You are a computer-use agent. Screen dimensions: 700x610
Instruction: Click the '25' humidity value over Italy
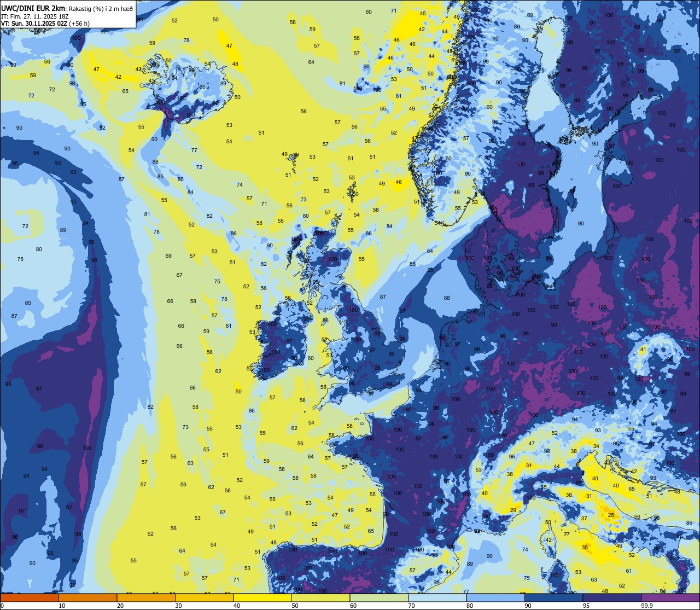[611, 515]
